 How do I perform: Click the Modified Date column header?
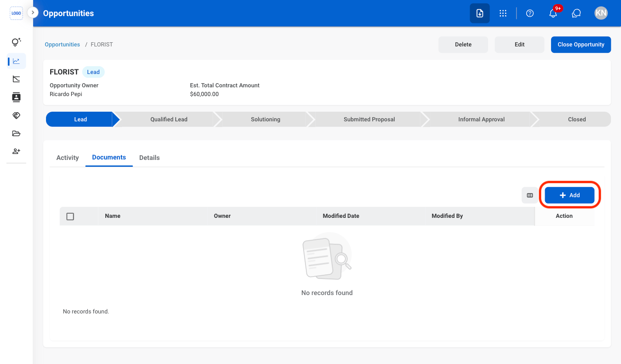coord(341,216)
